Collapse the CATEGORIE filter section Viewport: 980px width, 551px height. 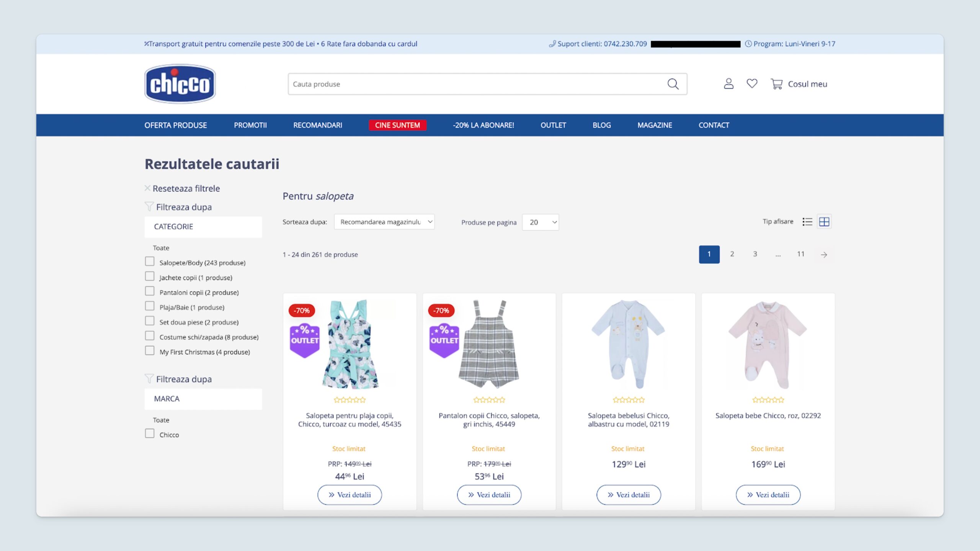(203, 227)
